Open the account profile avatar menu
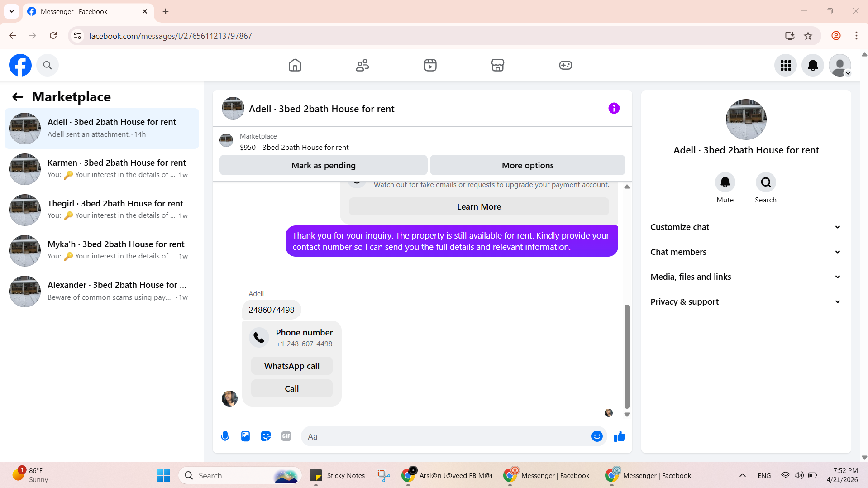 (x=840, y=66)
